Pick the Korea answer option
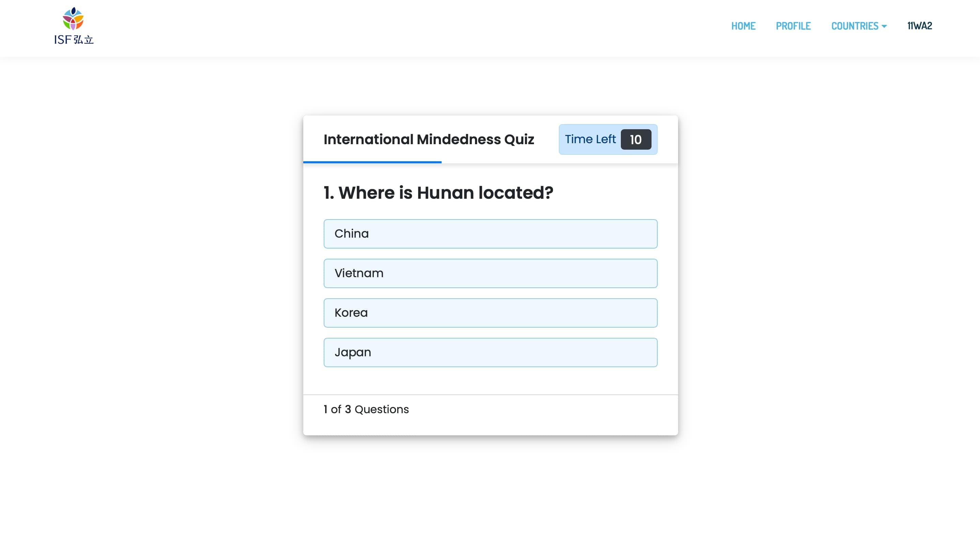980x555 pixels. (x=490, y=313)
